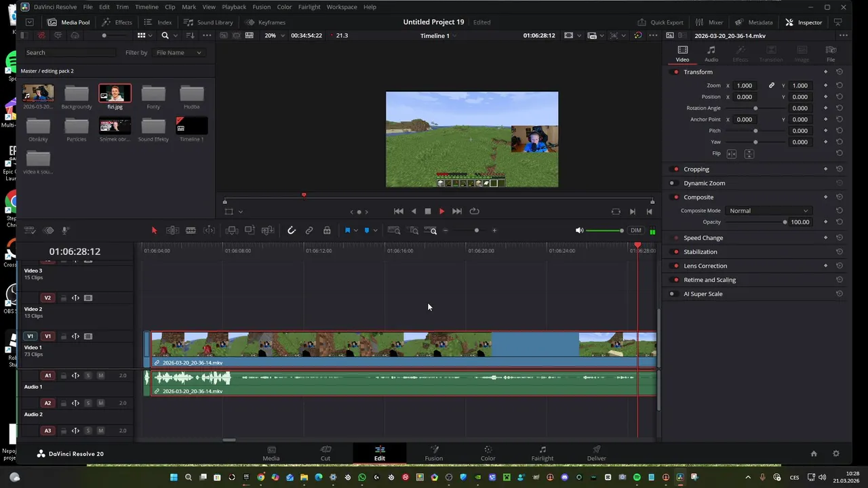Open the Metadata panel
The image size is (868, 488).
(x=754, y=22)
